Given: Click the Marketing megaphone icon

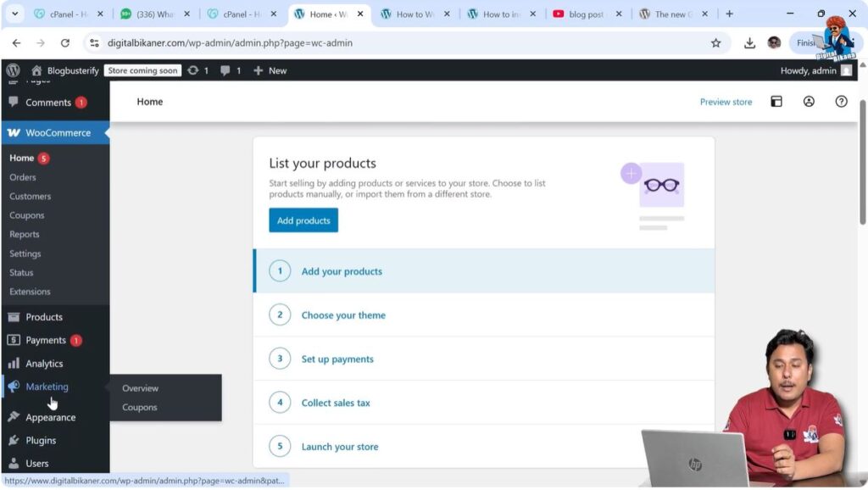Looking at the screenshot, I should pos(14,387).
